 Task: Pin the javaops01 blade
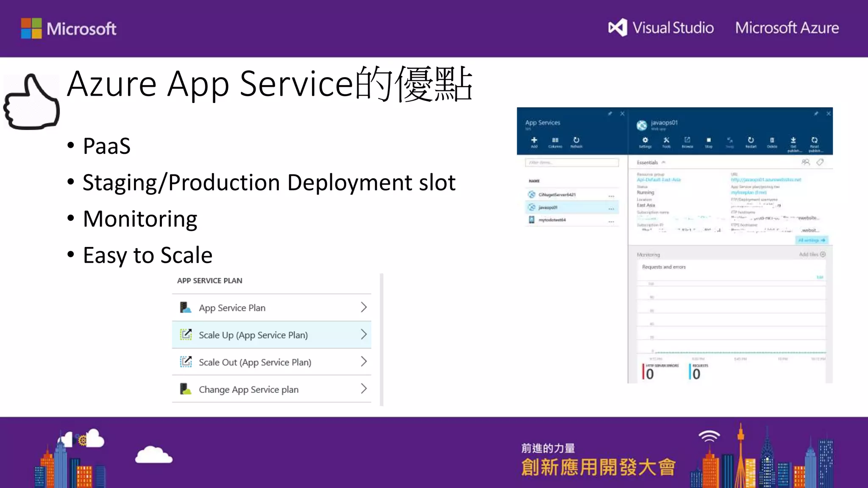816,114
